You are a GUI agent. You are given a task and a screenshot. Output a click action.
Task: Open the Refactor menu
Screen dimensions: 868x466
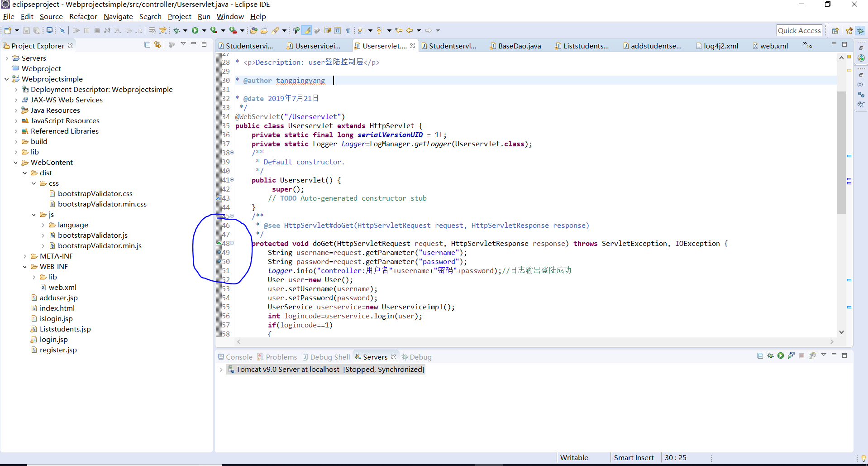[83, 17]
